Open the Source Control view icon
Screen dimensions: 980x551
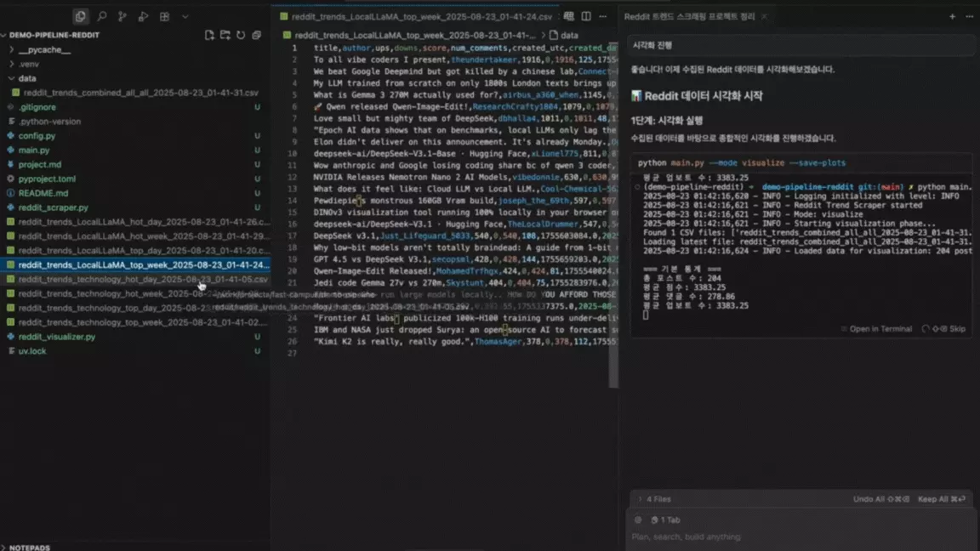click(122, 16)
